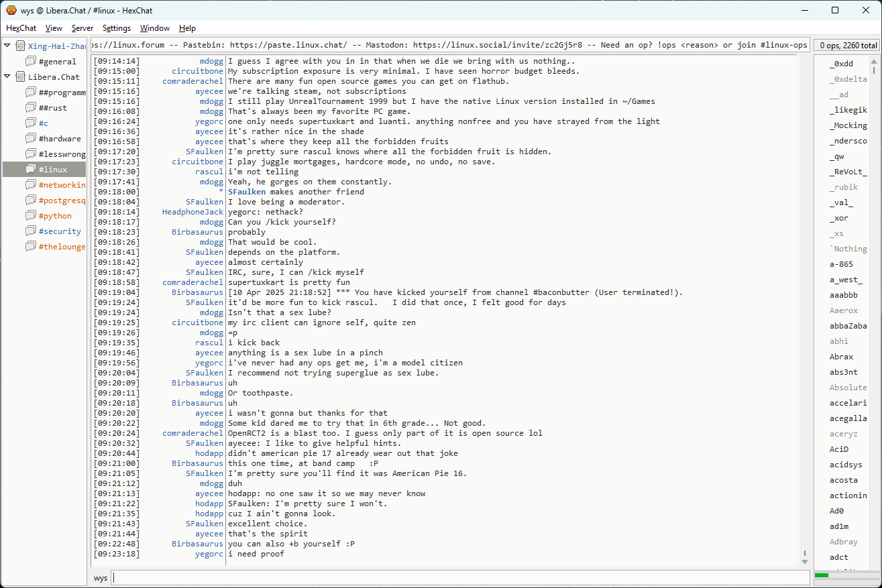Click the #security channel icon
882x588 pixels.
(x=31, y=231)
